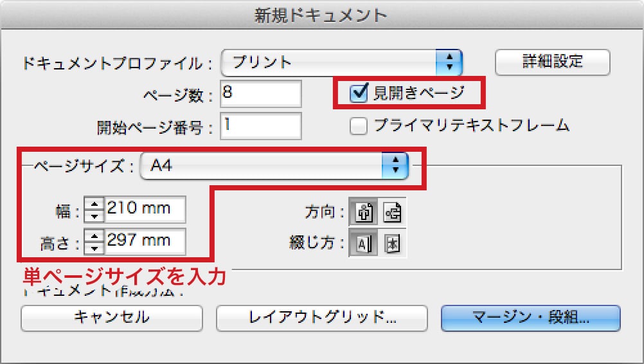Screen dimensions: 644x364
Task: Choose the right-edge binding icon
Action: point(393,244)
